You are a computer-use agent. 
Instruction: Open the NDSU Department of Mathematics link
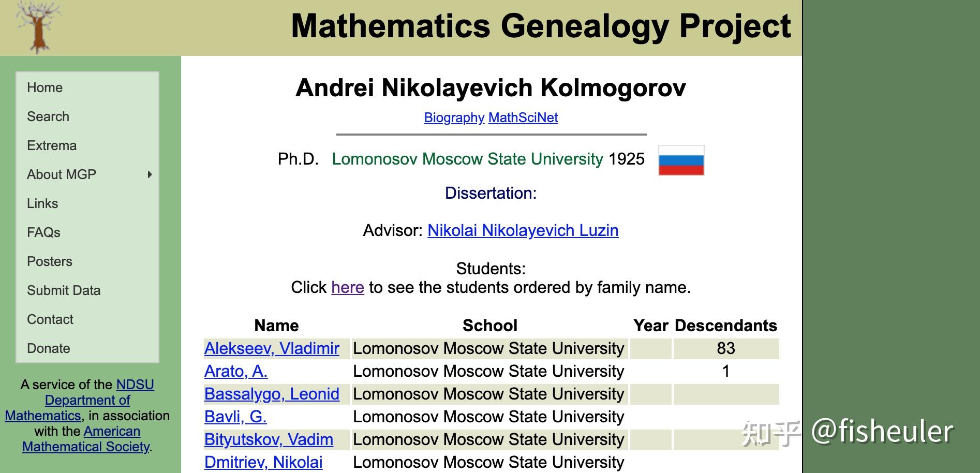click(87, 400)
